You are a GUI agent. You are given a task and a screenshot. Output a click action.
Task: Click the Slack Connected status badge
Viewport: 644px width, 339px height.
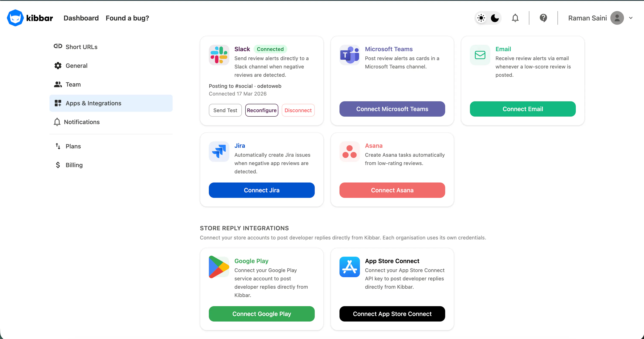click(270, 49)
